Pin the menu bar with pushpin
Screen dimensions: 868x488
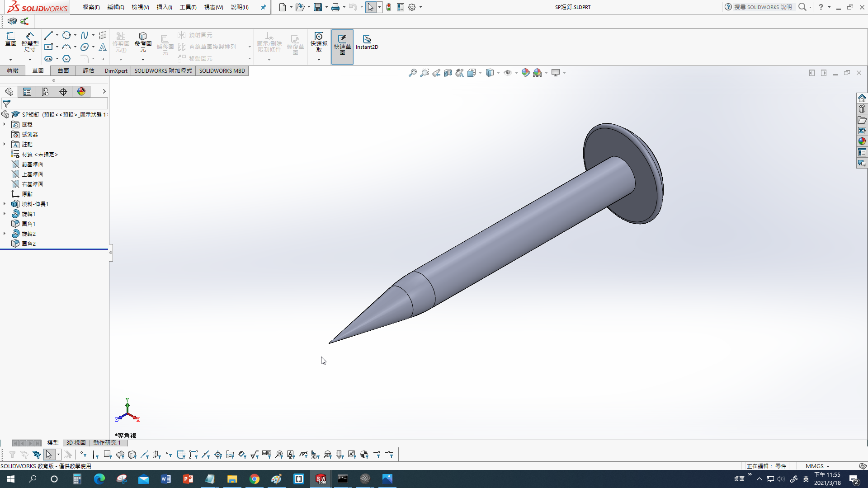click(x=263, y=7)
